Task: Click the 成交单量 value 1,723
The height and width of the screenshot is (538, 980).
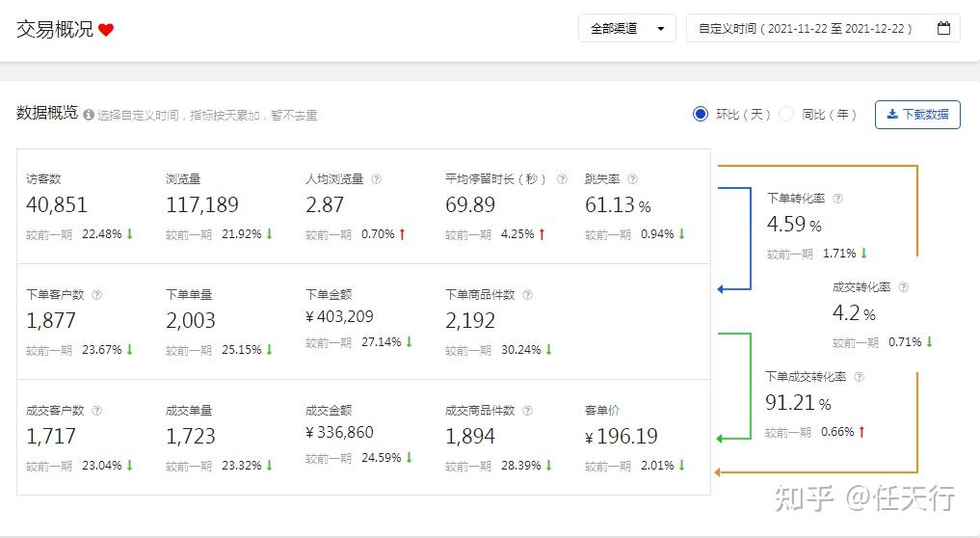Action: [x=191, y=436]
